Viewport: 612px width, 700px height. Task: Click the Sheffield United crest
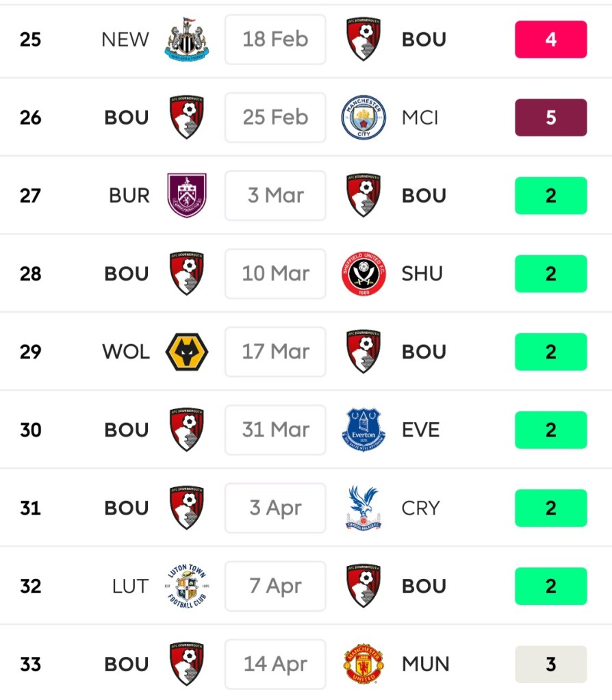coord(364,274)
